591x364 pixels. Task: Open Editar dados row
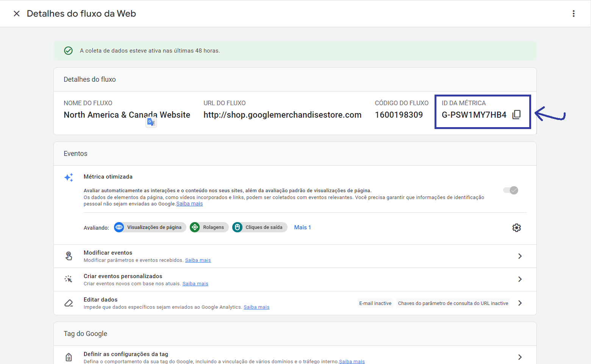pos(295,303)
